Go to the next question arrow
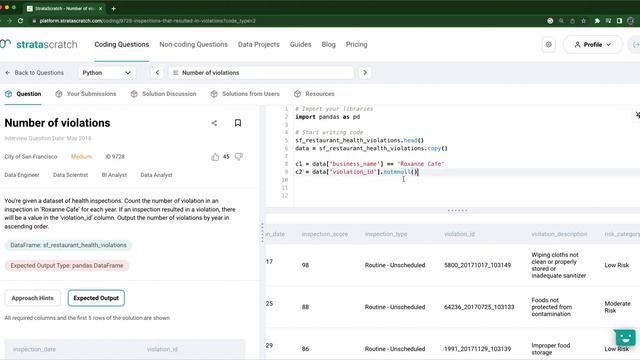This screenshot has width=640, height=360. 365,73
